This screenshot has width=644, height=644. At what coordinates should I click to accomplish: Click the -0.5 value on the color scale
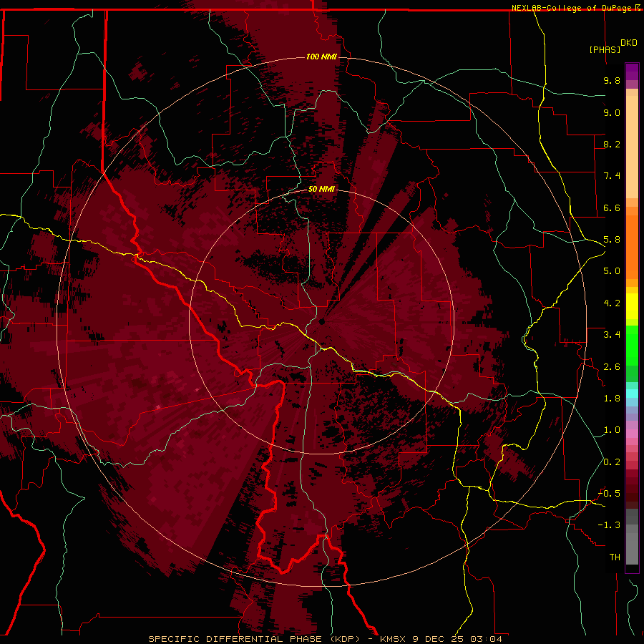609,494
